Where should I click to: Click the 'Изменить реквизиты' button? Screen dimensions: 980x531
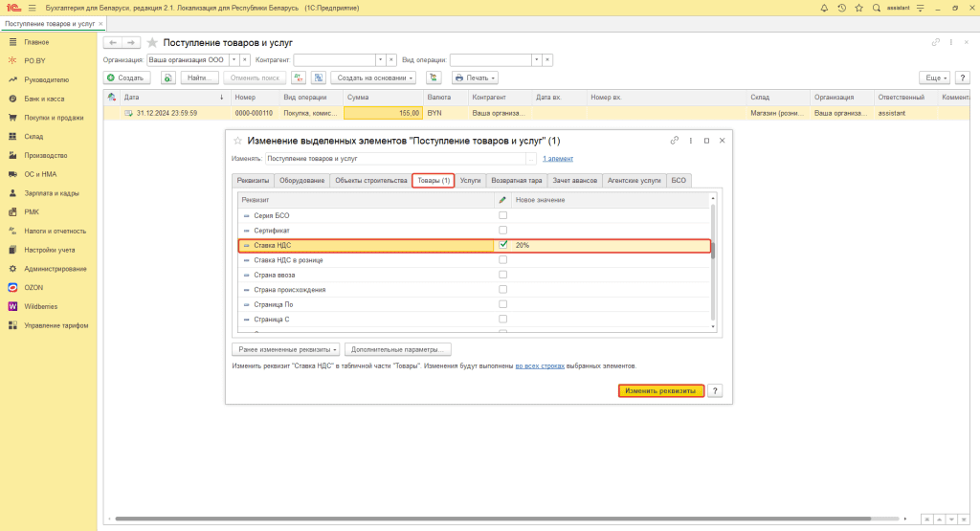coord(661,390)
